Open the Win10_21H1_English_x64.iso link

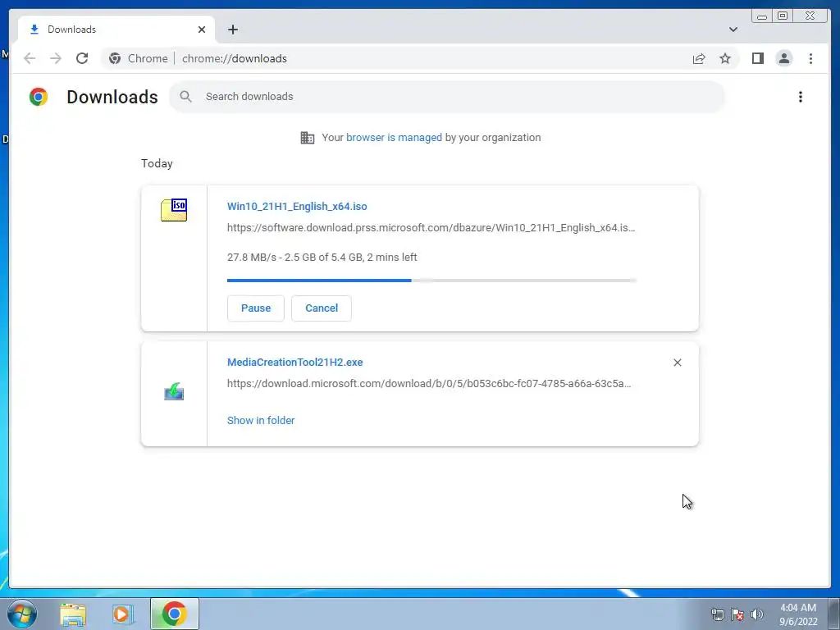297,206
